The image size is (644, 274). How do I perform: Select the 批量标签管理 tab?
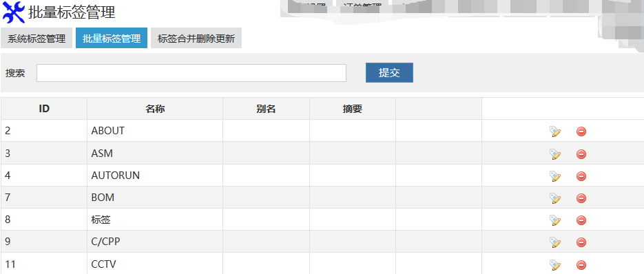[112, 39]
